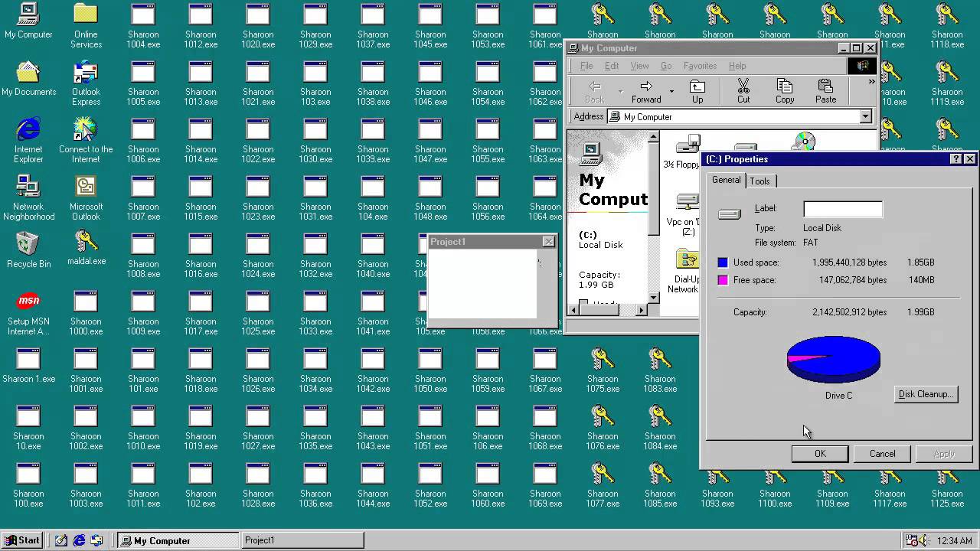Launch Internet Explorer from the quick launch bar
The height and width of the screenshot is (551, 980).
(79, 540)
